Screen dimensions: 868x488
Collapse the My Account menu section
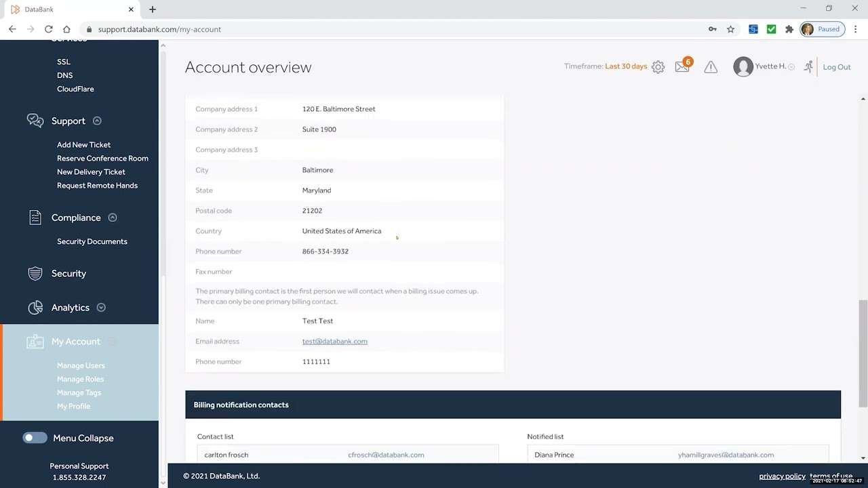112,342
